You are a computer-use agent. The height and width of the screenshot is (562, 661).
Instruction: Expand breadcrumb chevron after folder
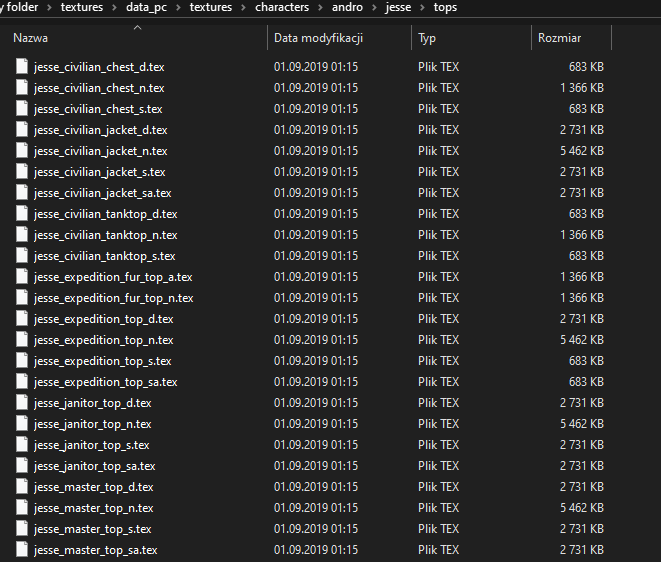tap(49, 8)
